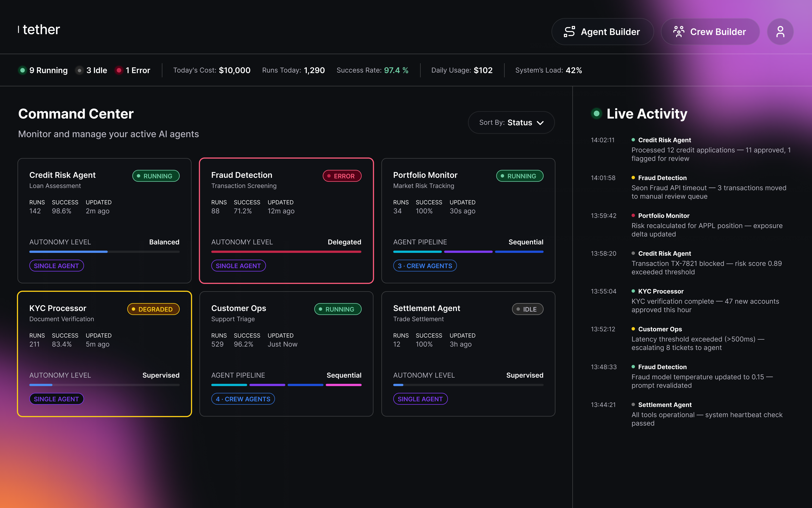
Task: Click 'Just Now' updated value in Customer Ops
Action: (283, 344)
